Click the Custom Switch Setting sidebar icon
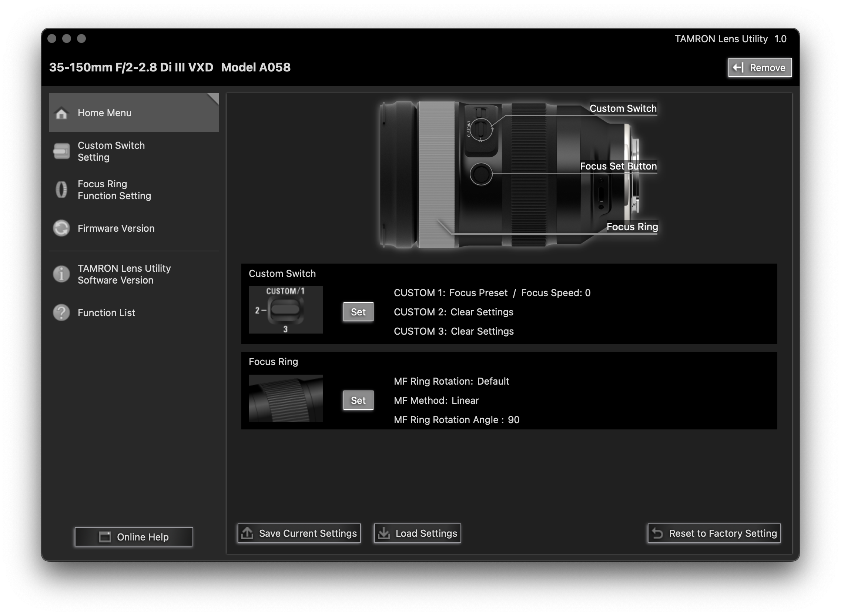 coord(61,151)
